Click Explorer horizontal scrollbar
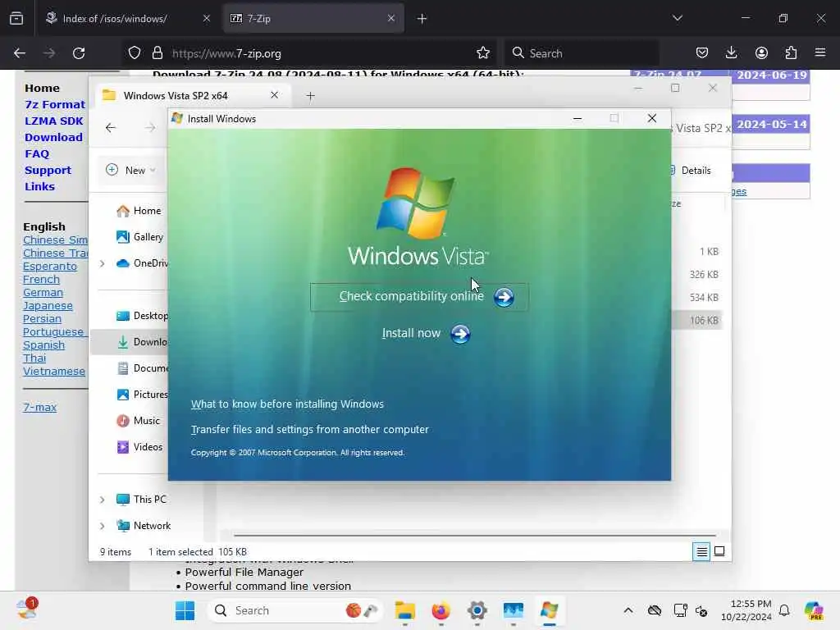The width and height of the screenshot is (840, 630). point(475,535)
